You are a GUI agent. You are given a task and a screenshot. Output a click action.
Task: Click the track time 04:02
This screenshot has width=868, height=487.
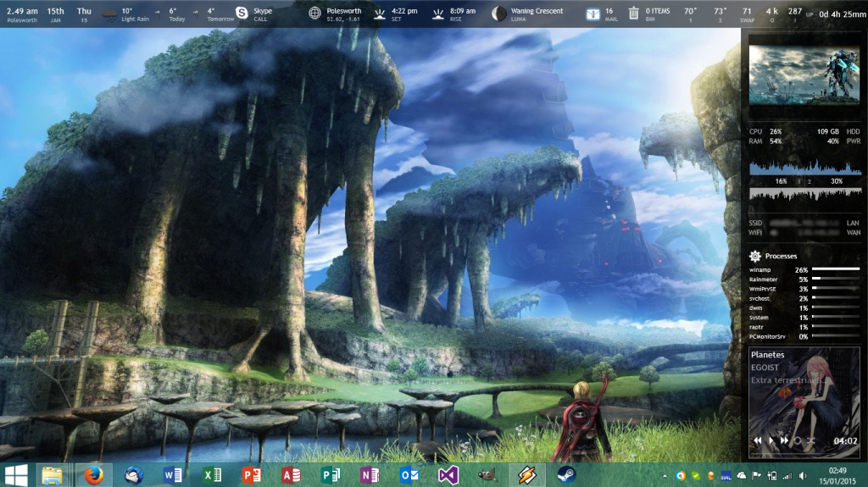(845, 441)
